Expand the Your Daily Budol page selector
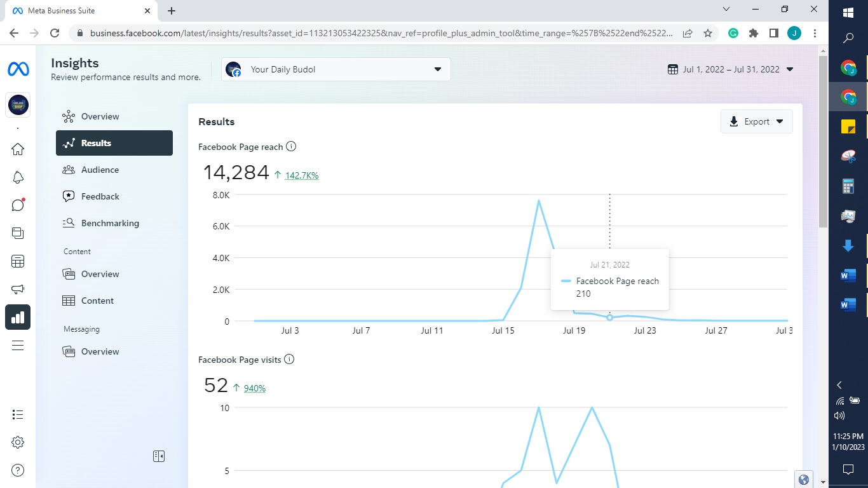 click(x=336, y=69)
